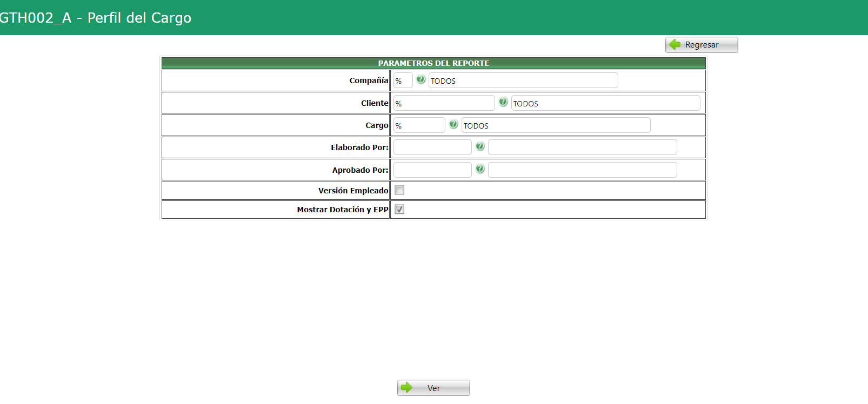Focus the Elaborado Por name field

583,147
